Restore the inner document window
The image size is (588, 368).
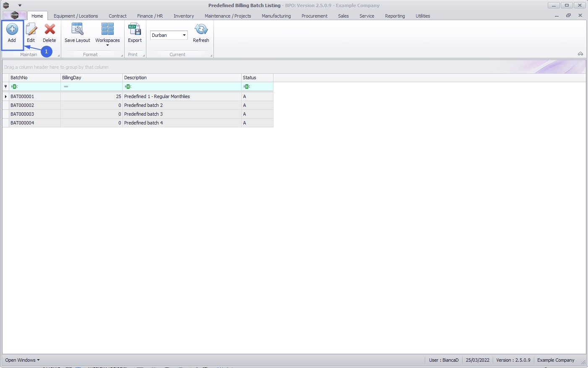tap(568, 16)
